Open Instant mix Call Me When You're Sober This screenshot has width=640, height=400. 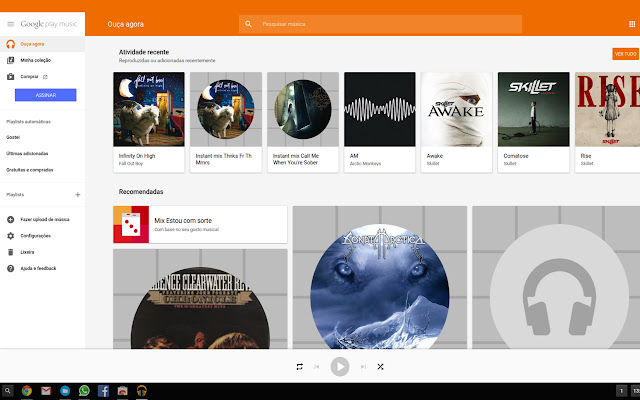303,122
